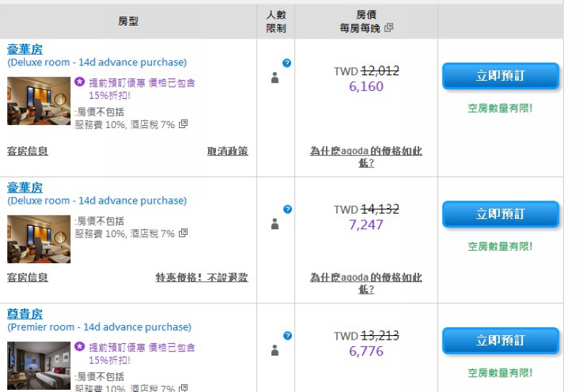
Task: Book the 6,776 TWD Premier room now
Action: (x=501, y=340)
